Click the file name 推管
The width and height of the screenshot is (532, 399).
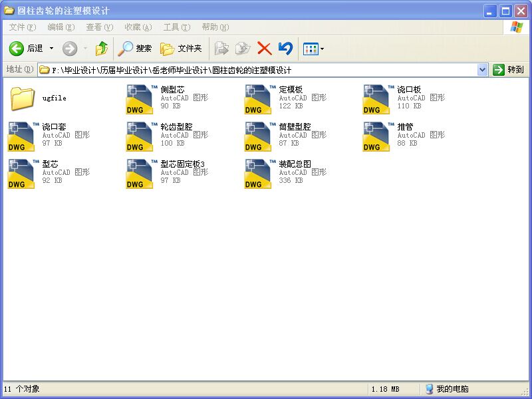tap(405, 127)
